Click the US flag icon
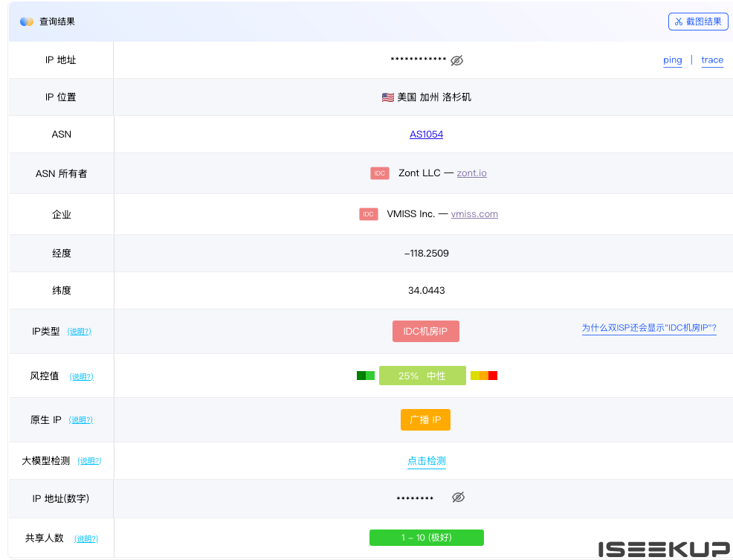This screenshot has width=733, height=560. tap(387, 97)
